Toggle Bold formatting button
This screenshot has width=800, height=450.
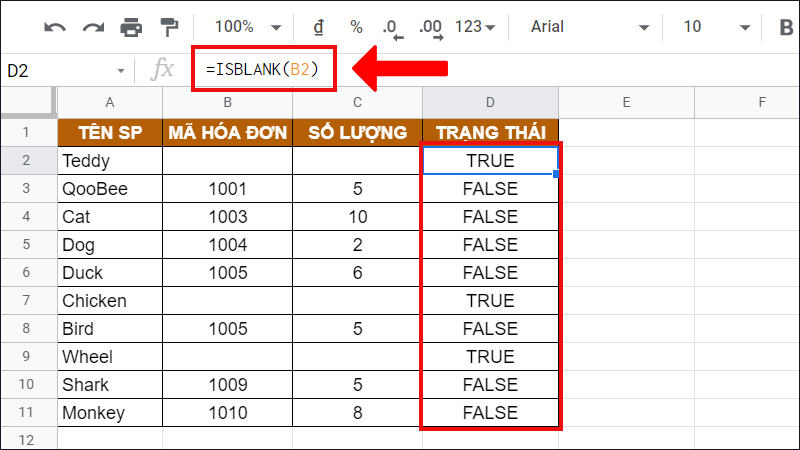[785, 27]
